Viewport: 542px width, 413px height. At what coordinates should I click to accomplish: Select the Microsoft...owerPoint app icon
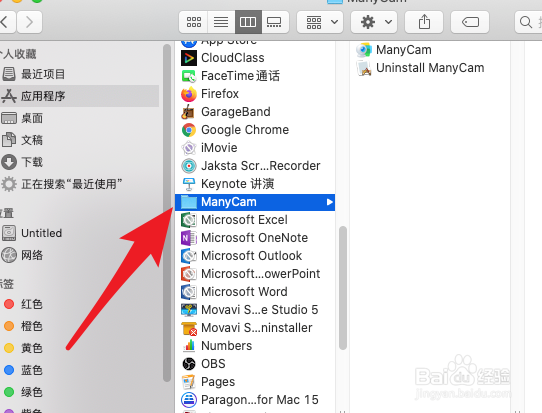click(189, 274)
